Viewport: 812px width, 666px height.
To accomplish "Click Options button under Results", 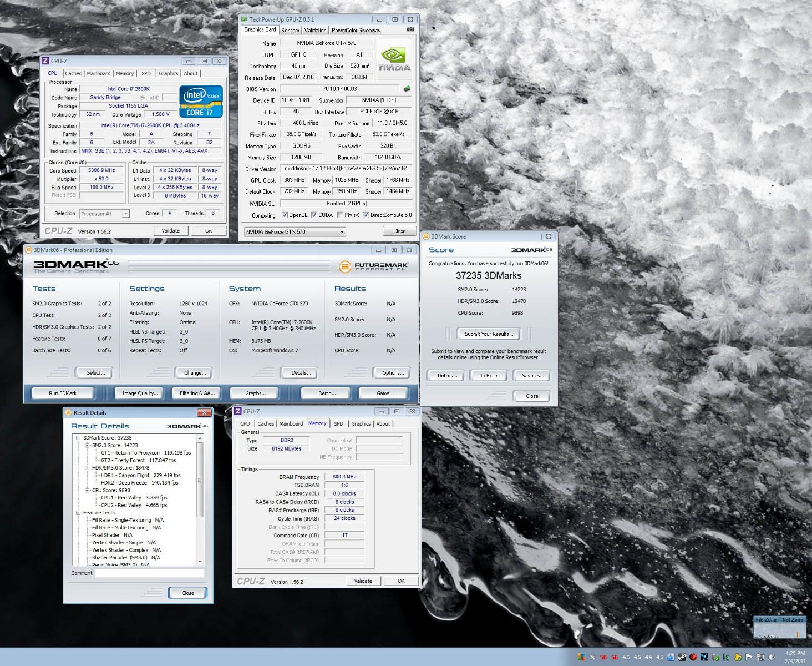I will pos(393,372).
